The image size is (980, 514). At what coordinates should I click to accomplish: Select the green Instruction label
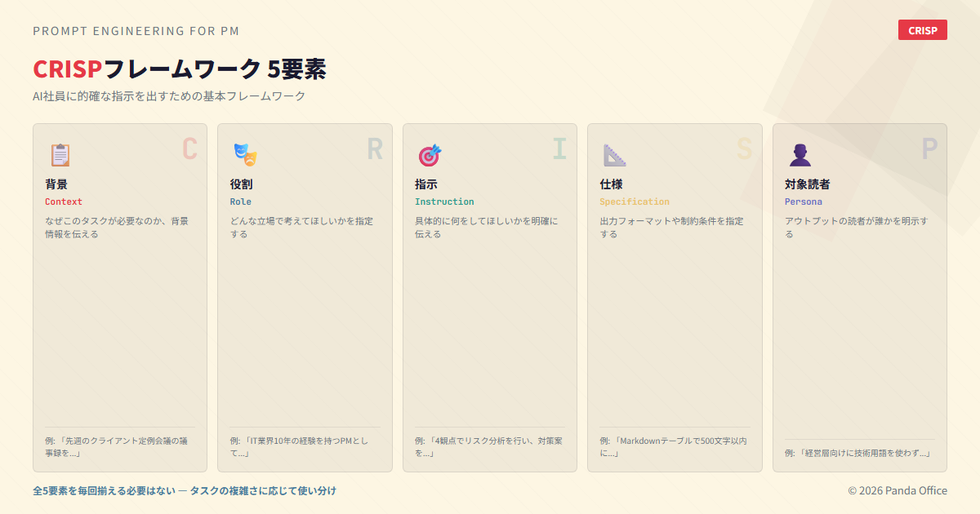[x=444, y=202]
